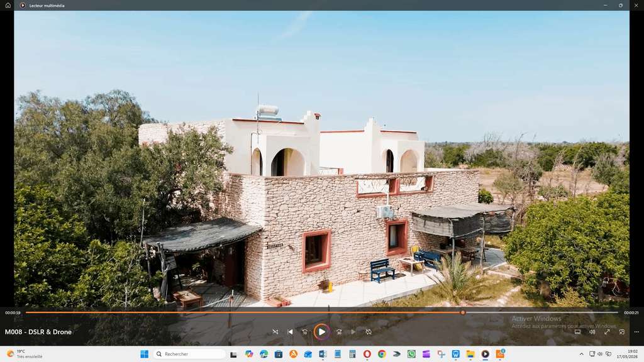Viewport: 644px width, 362px height.
Task: Open the more options menu (three dots)
Action: 636,332
